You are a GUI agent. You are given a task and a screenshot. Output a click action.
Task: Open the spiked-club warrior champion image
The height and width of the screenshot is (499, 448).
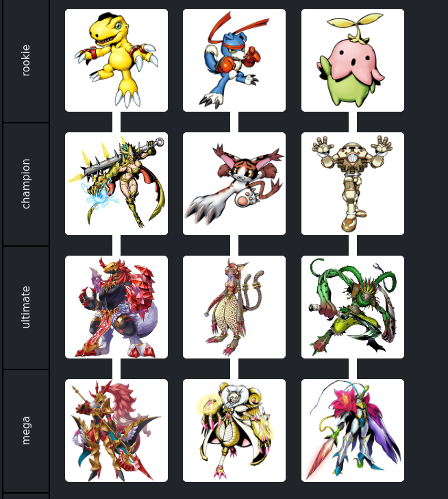coord(116,184)
